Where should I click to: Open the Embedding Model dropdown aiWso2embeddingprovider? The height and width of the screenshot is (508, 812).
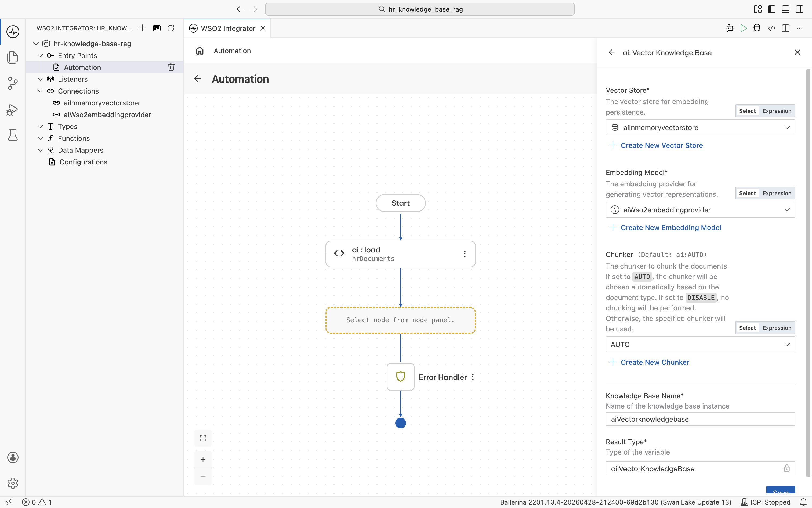[x=700, y=210]
